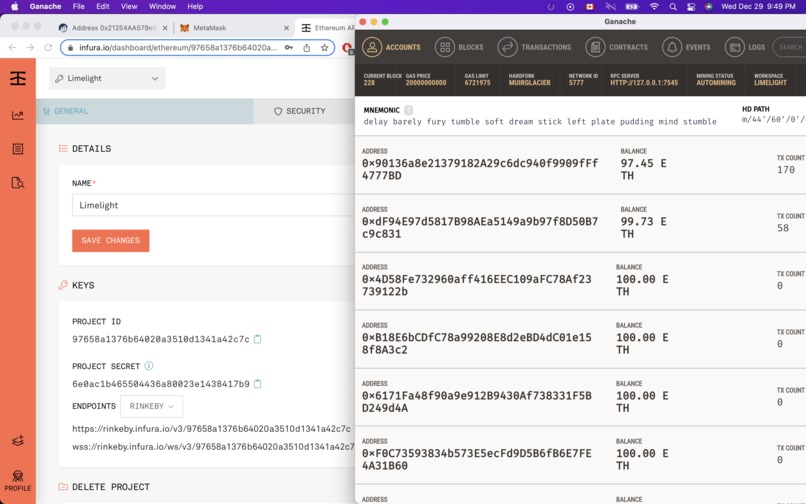Screen dimensions: 806x504
Task: Open the Events view in Ganache
Action: point(686,47)
